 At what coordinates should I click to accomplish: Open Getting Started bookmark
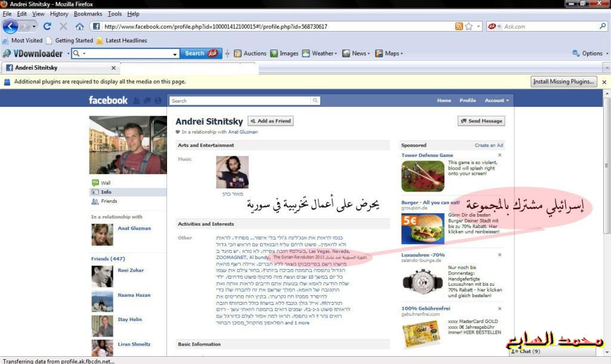(70, 41)
